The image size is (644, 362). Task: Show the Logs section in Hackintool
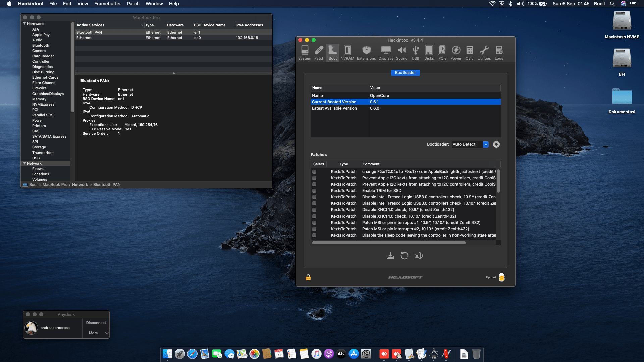click(x=499, y=53)
